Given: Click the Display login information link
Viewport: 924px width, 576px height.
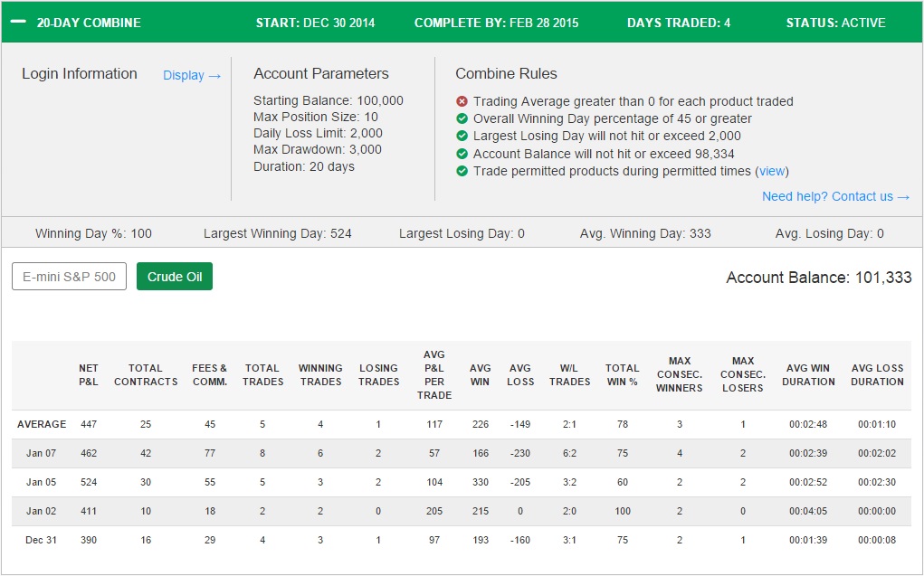Looking at the screenshot, I should 192,75.
